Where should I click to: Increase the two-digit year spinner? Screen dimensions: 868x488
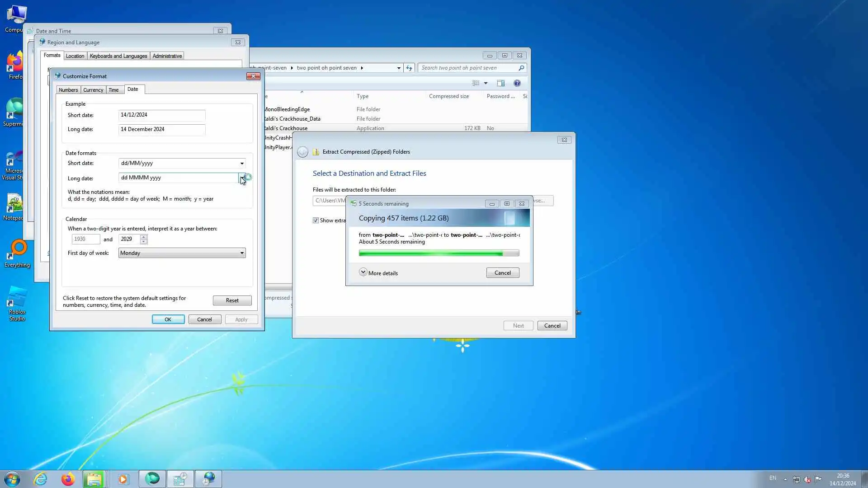[144, 237]
